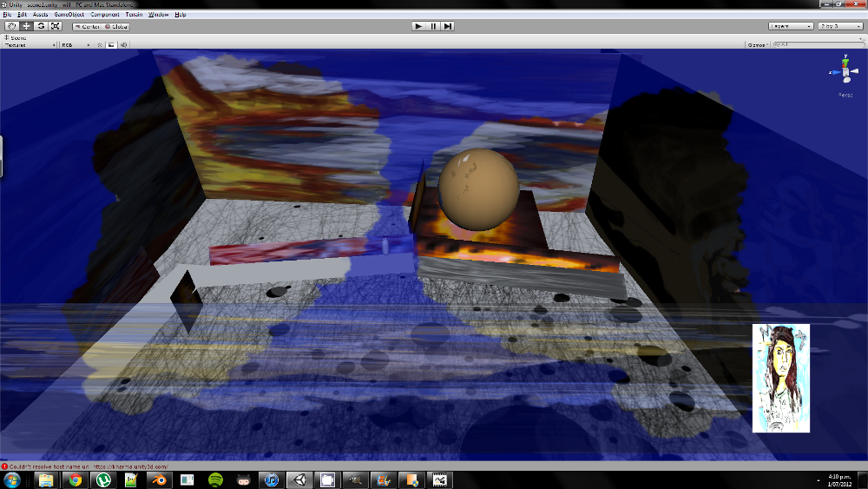Toggle scene lighting icon
Image resolution: width=868 pixels, height=489 pixels.
point(98,44)
